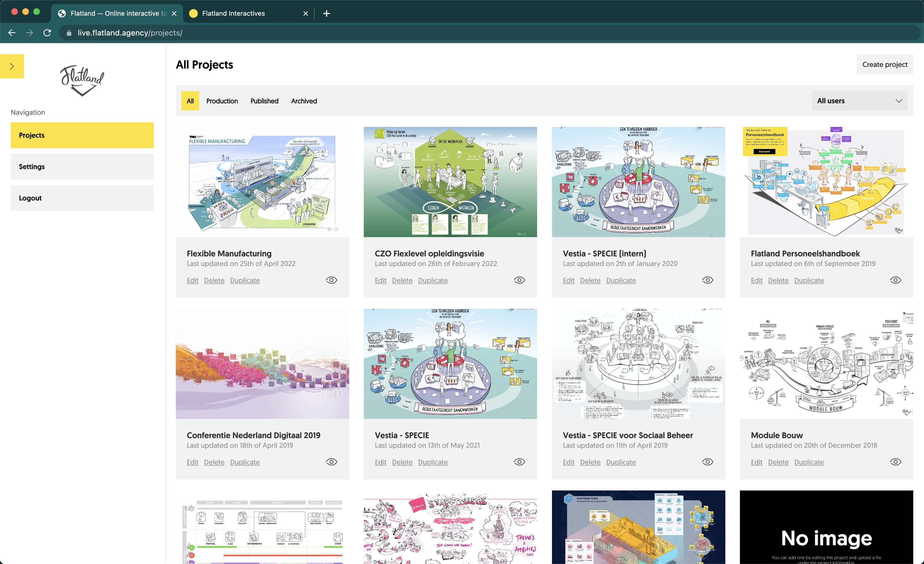The image size is (924, 564).
Task: Switch to the Production filter tab
Action: tap(222, 101)
